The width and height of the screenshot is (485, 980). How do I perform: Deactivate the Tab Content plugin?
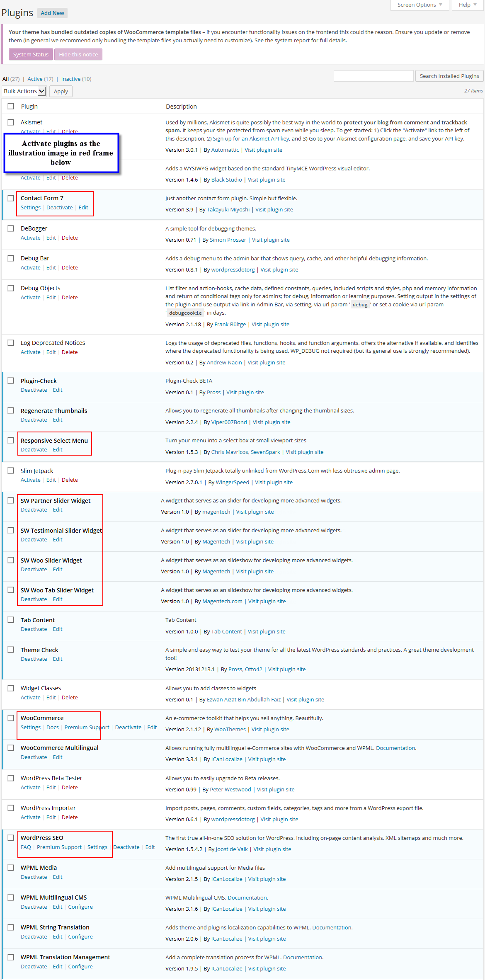[x=34, y=629]
